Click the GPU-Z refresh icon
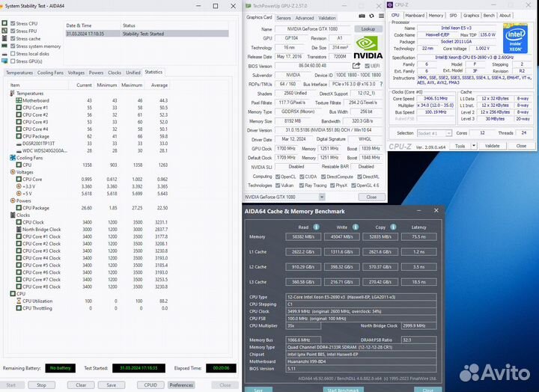Screen dimensions: 539x392 (x=371, y=16)
